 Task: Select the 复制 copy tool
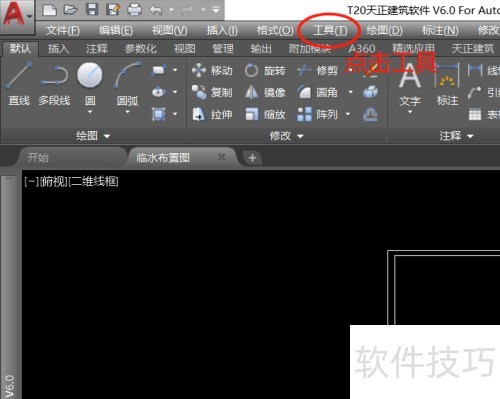[x=212, y=92]
